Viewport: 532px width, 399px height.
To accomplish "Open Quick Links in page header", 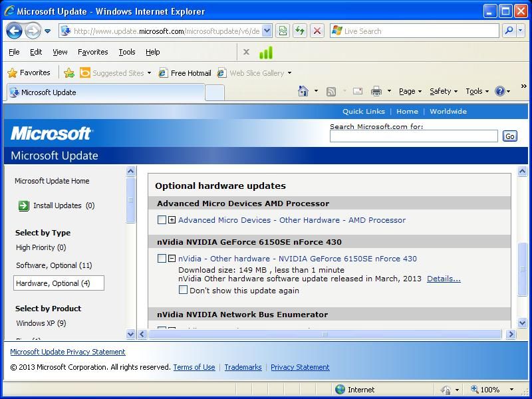I will [x=363, y=111].
